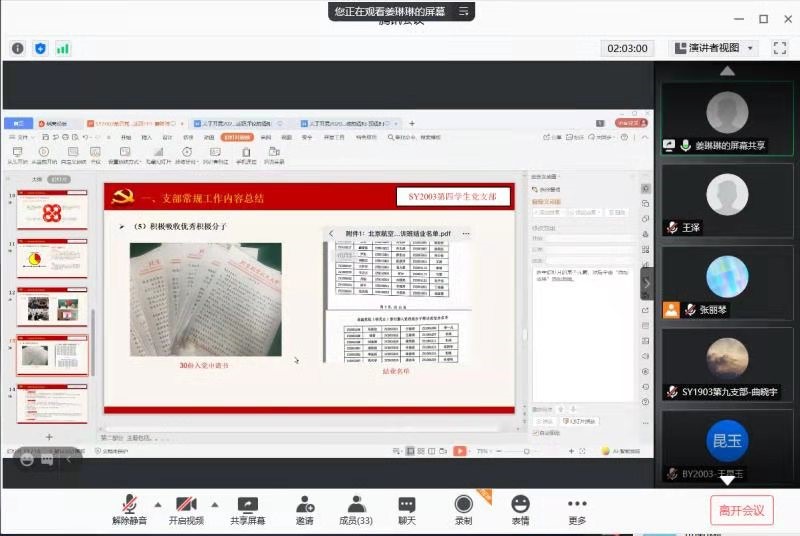
Task: Unmute microphone with 解除静音 button
Action: pyautogui.click(x=129, y=509)
